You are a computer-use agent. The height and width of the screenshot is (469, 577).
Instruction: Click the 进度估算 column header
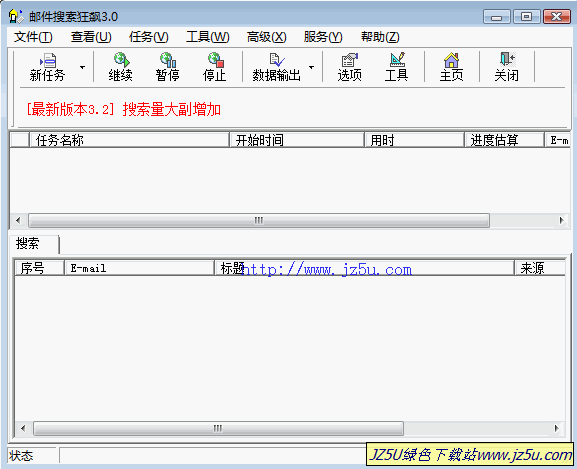click(x=504, y=140)
